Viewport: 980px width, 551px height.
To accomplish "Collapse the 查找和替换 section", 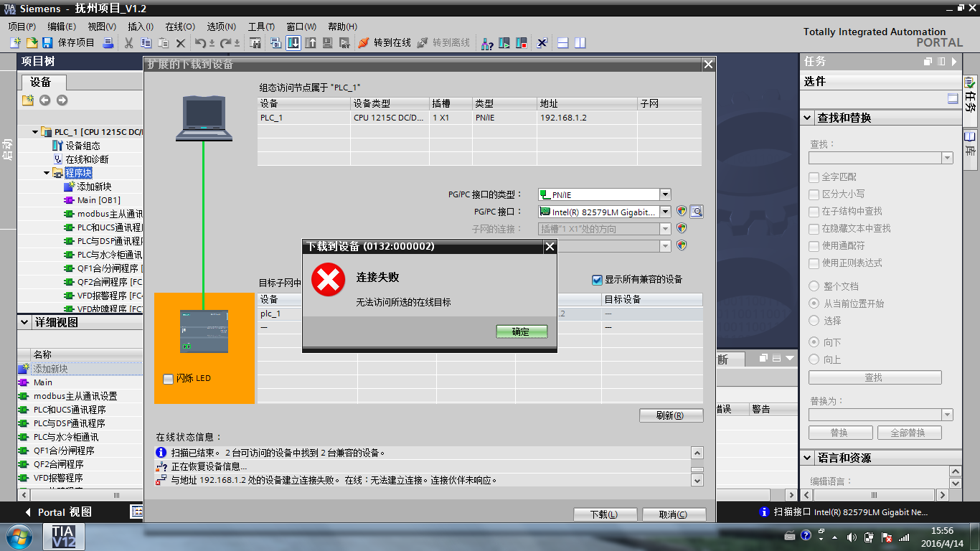I will [807, 118].
